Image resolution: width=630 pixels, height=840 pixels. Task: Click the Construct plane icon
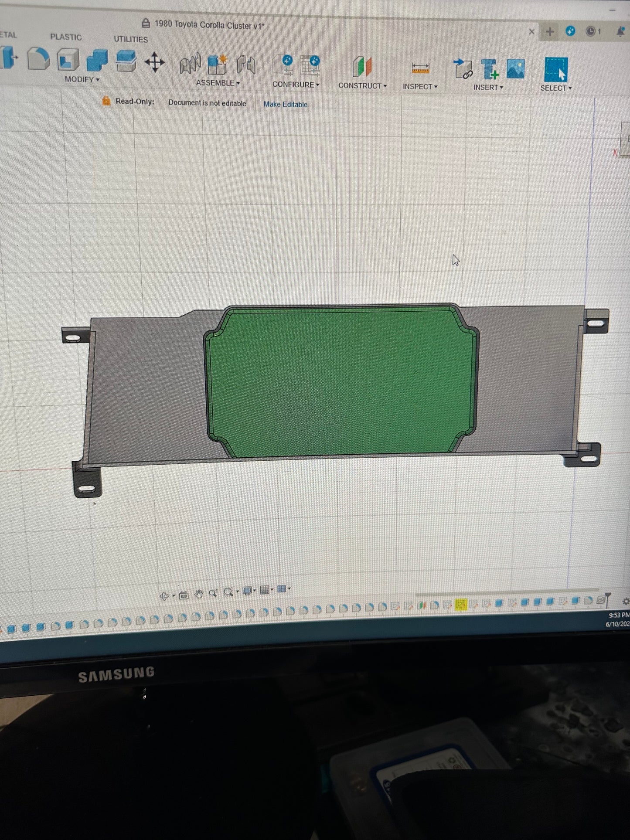click(x=362, y=67)
